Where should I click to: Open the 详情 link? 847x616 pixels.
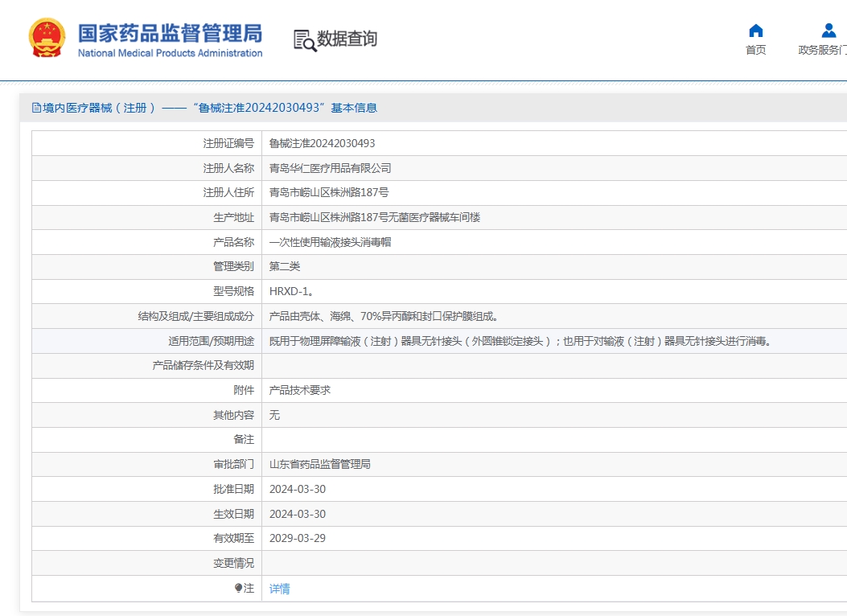point(279,589)
